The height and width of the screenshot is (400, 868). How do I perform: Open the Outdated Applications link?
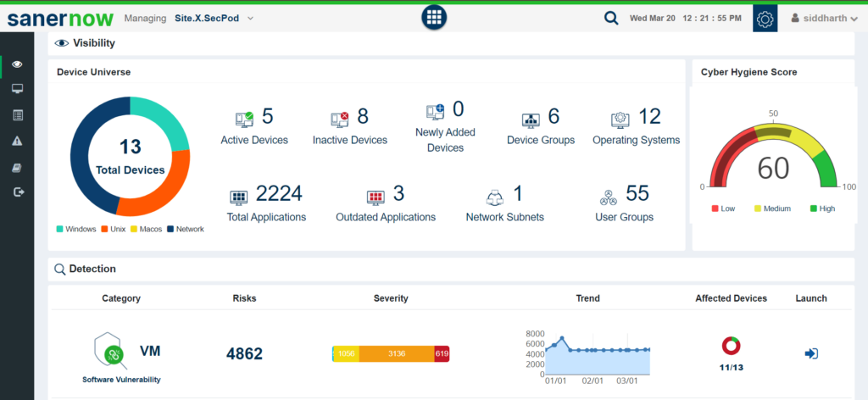pos(386,218)
